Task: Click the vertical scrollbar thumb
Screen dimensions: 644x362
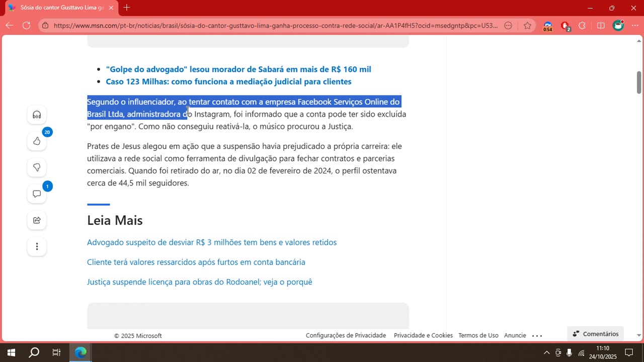Action: point(639,82)
